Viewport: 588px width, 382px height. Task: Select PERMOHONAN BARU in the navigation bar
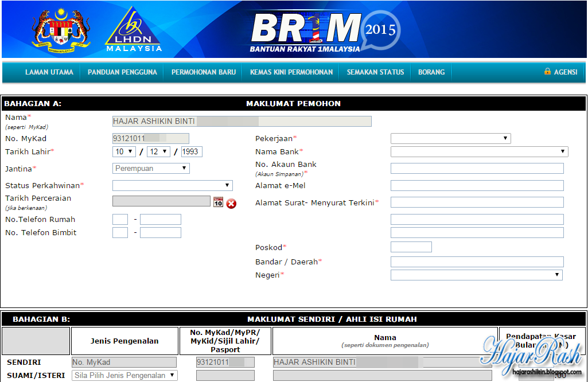204,72
